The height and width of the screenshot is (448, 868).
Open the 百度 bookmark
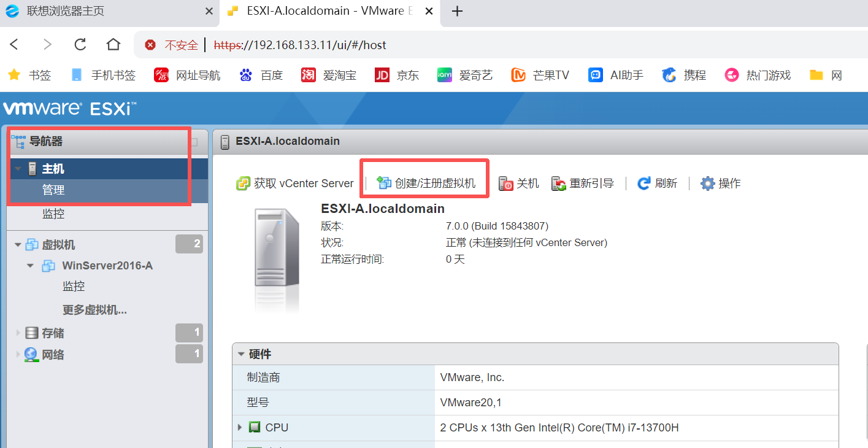pos(261,75)
